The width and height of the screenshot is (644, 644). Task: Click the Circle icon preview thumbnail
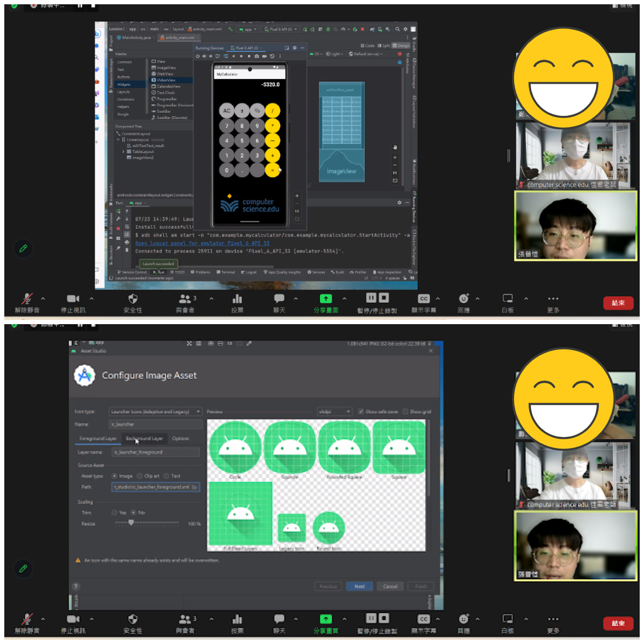[235, 448]
